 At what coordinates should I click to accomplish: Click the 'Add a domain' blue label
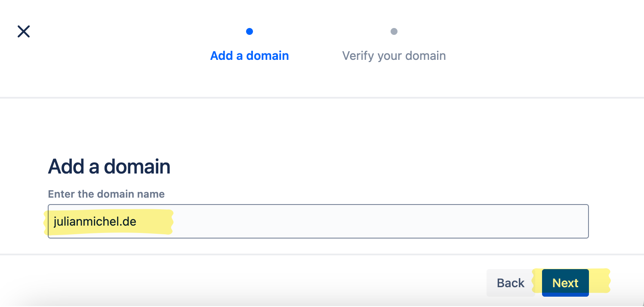pyautogui.click(x=250, y=55)
